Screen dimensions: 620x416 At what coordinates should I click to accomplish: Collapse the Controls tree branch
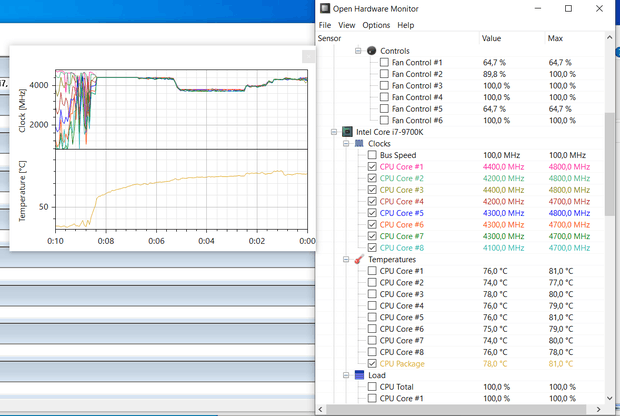pos(357,51)
